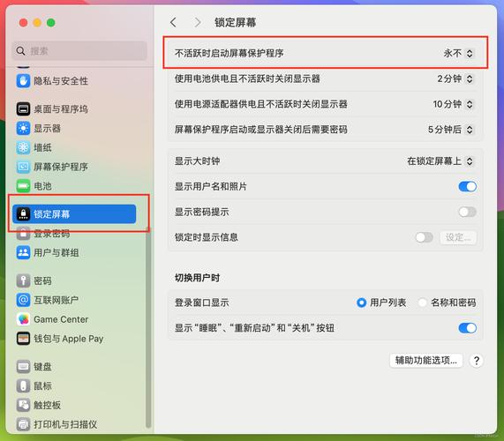Image resolution: width=504 pixels, height=441 pixels.
Task: Go back with the left chevron
Action: click(173, 22)
